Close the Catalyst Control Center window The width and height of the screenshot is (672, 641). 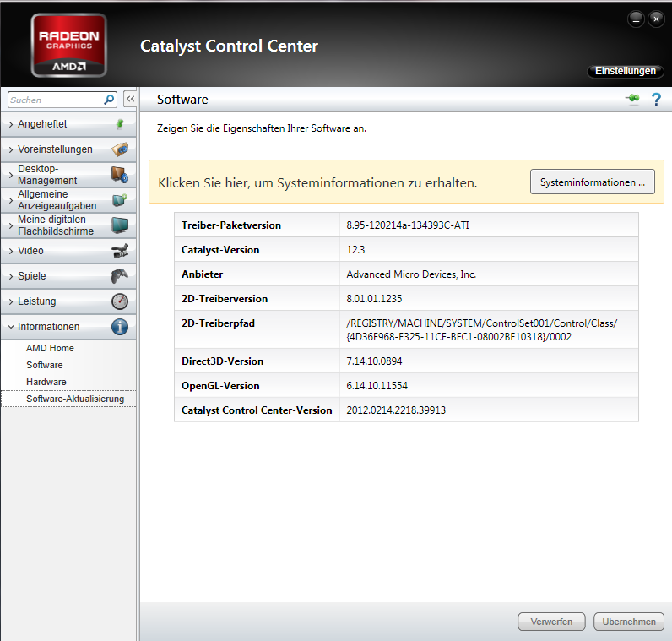pos(656,19)
